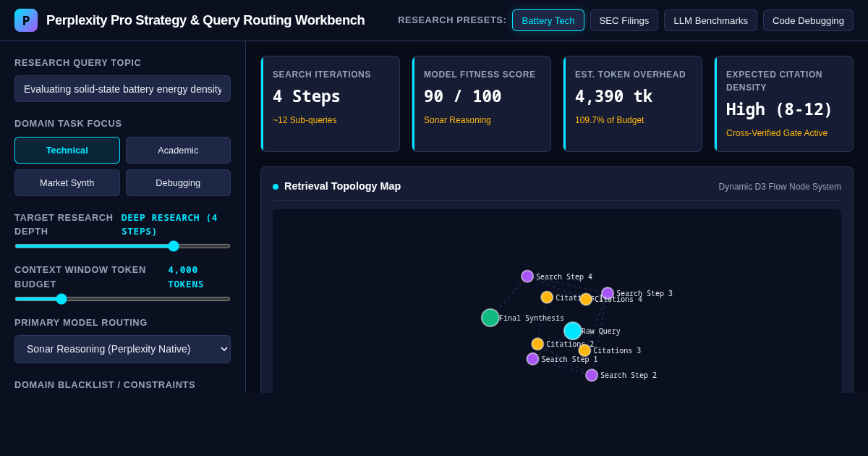Click the Retrieval Topology Map title
This screenshot has height=456, width=868.
click(342, 186)
